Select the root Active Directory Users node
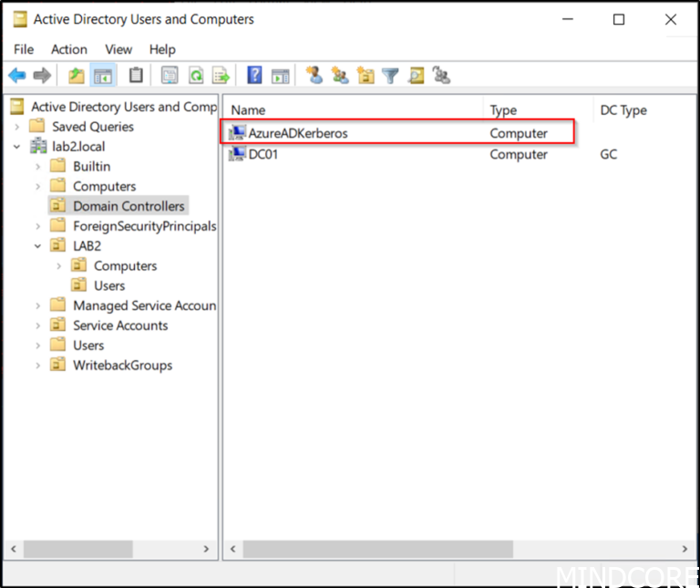This screenshot has width=700, height=588. coord(124,107)
